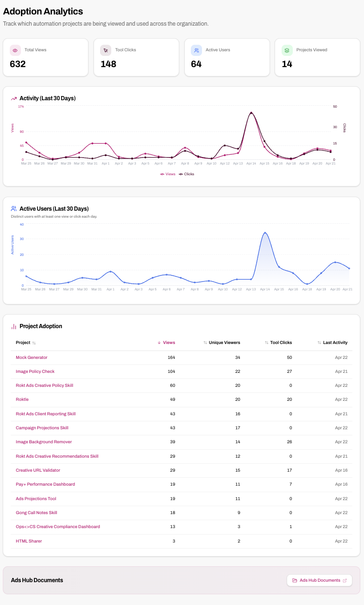Click the eye icon on Total Views card

click(x=15, y=50)
